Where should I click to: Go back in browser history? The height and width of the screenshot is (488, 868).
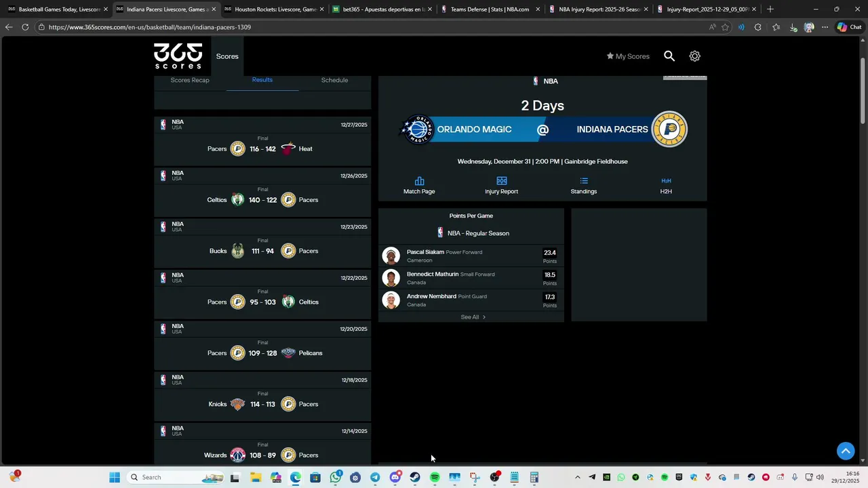(x=8, y=27)
